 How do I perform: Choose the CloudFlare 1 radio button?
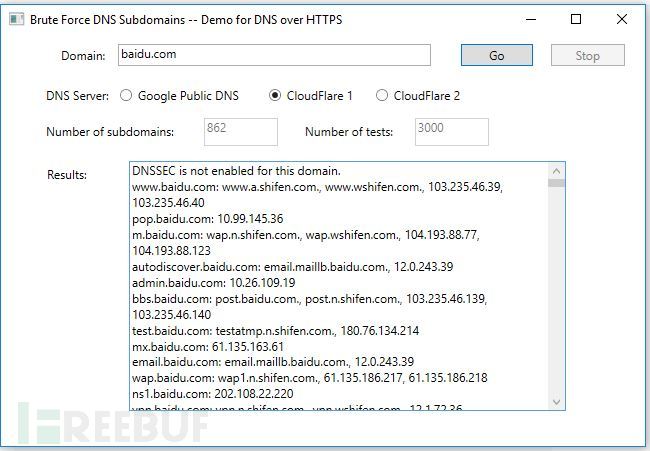tap(276, 96)
